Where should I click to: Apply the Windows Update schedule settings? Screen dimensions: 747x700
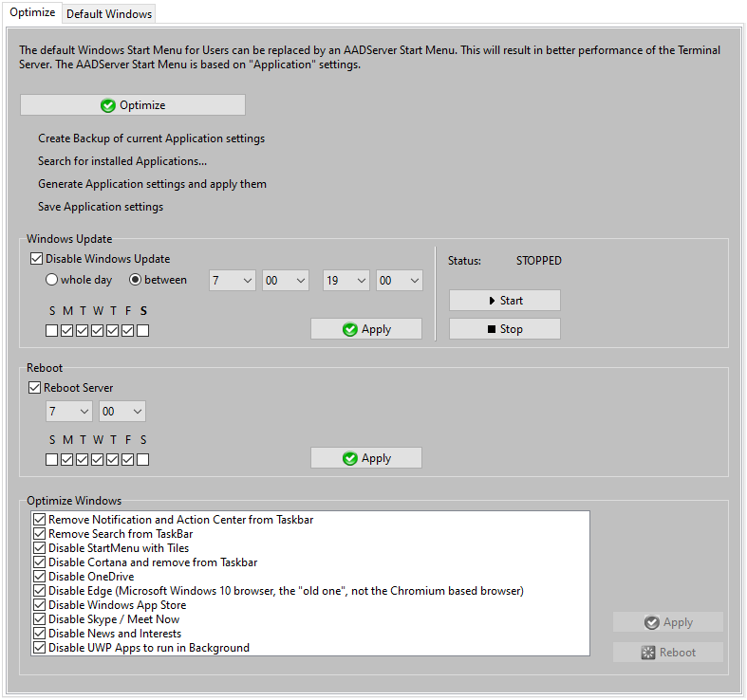point(365,329)
